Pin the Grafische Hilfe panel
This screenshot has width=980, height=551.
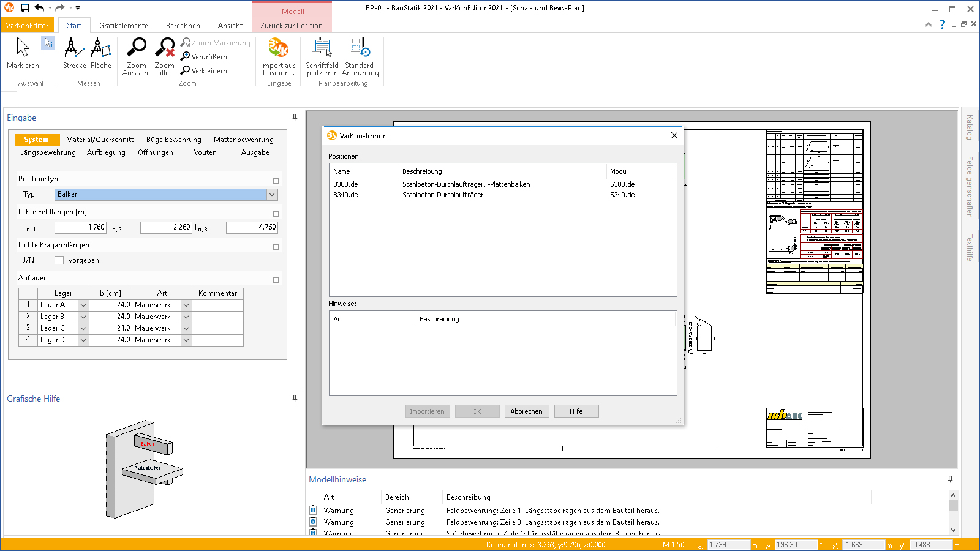click(295, 399)
